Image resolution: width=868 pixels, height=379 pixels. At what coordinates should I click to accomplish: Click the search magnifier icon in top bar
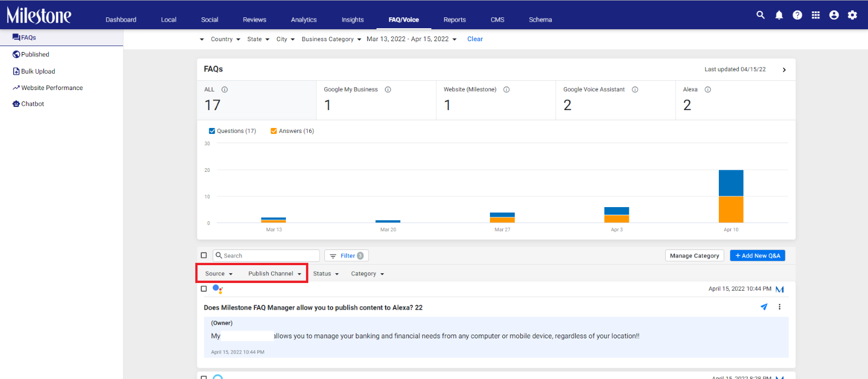tap(761, 15)
